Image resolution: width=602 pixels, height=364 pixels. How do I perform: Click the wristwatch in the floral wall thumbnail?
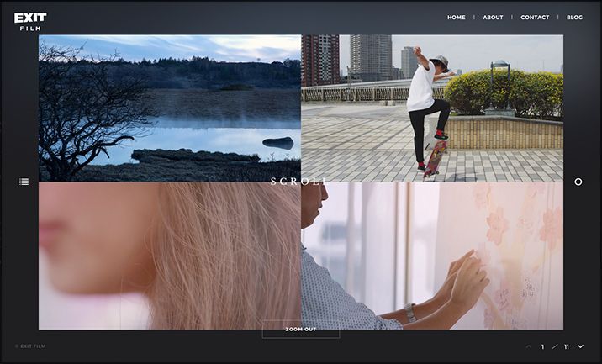(410, 312)
